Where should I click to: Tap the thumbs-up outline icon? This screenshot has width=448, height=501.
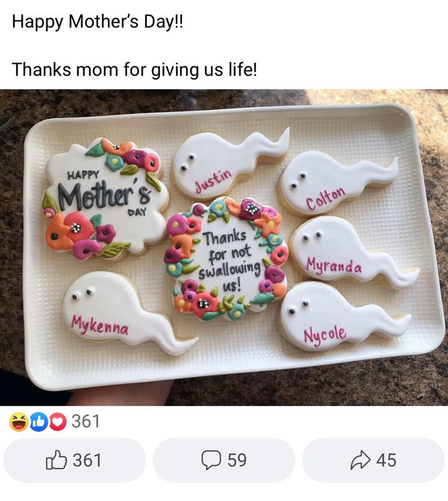(57, 460)
